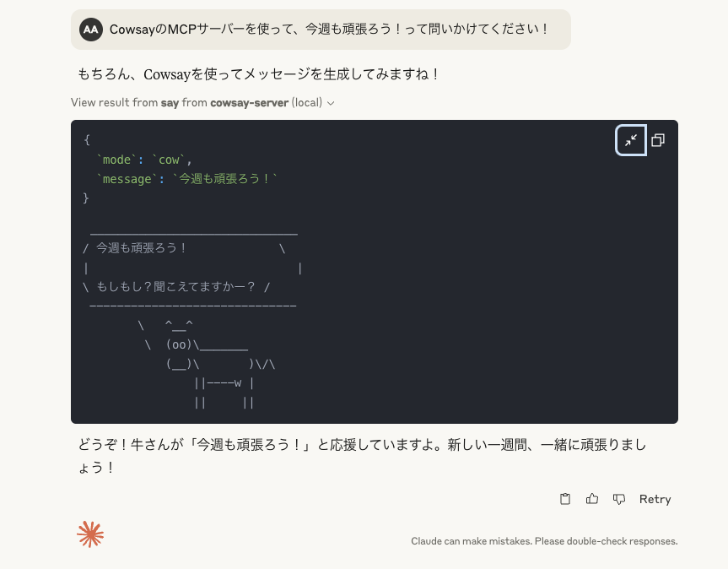Click the reply 'もちろん、Cowsayを使って' text
Viewport: 728px width, 569px height.
(257, 73)
